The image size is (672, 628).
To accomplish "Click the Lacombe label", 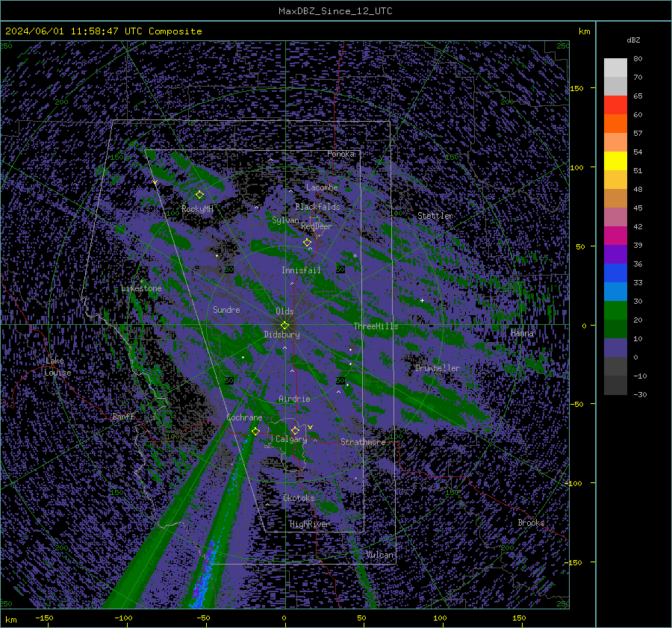I will [x=322, y=187].
